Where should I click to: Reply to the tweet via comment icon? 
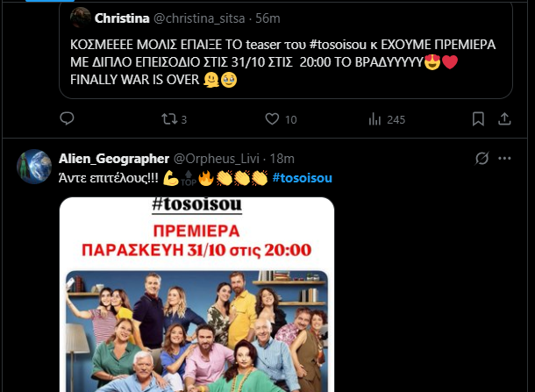[x=67, y=118]
